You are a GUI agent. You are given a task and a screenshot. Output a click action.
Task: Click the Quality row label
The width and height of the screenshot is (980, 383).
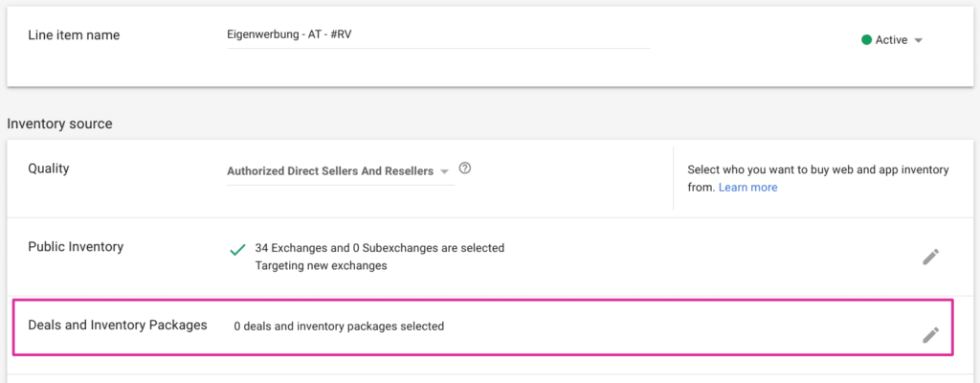[49, 169]
